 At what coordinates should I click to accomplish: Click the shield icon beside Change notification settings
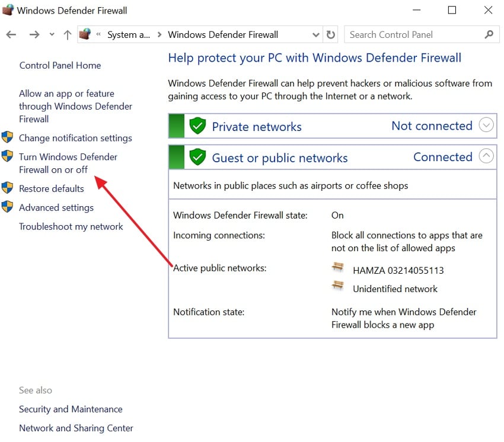[8, 138]
